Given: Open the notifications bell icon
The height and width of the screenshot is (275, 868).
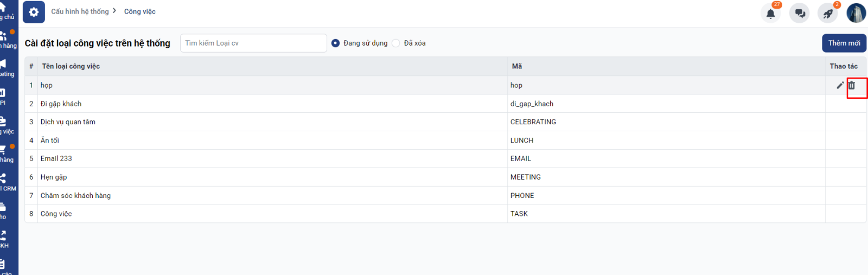Looking at the screenshot, I should click(770, 14).
